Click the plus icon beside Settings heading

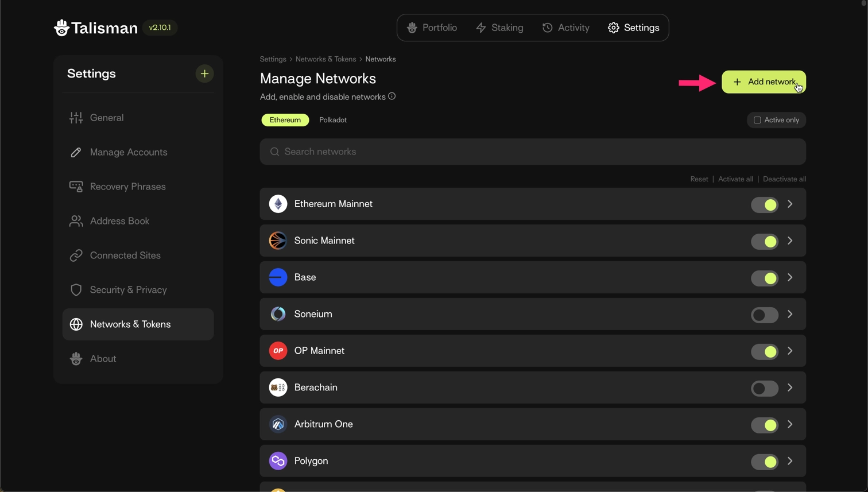(x=204, y=73)
